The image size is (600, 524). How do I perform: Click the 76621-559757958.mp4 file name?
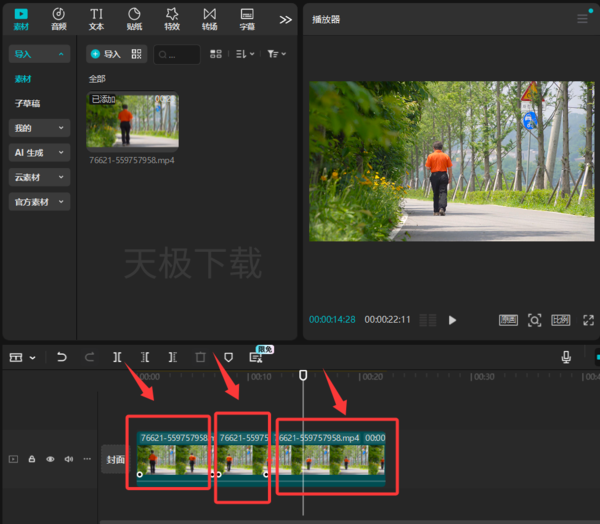coord(132,160)
